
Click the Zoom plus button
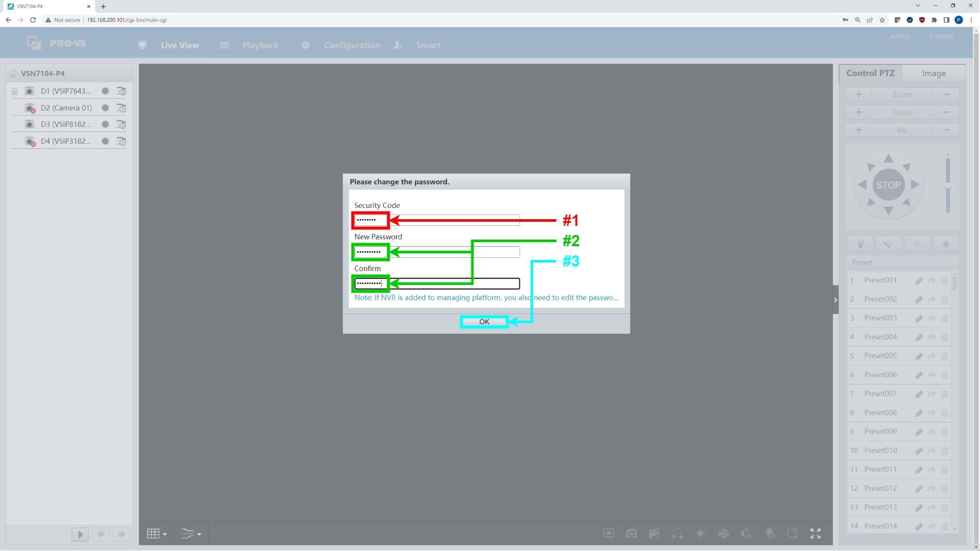[859, 94]
